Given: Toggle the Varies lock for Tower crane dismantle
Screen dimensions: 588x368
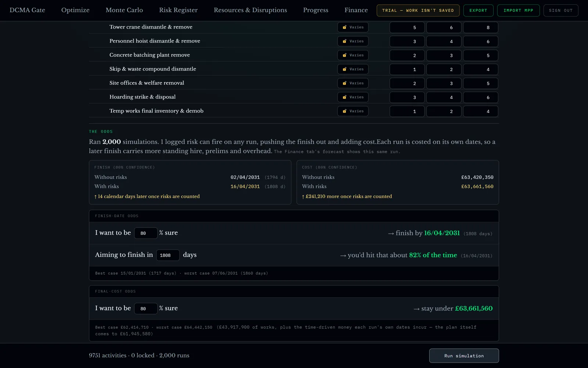Looking at the screenshot, I should 353,27.
